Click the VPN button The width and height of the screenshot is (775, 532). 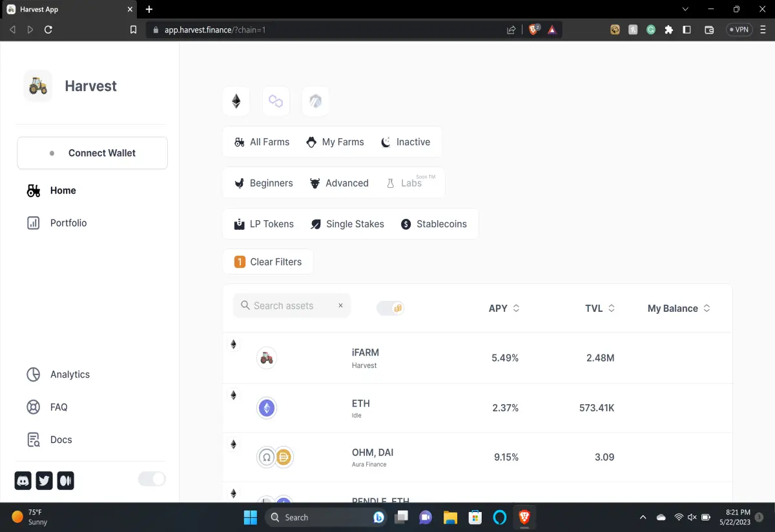point(739,30)
